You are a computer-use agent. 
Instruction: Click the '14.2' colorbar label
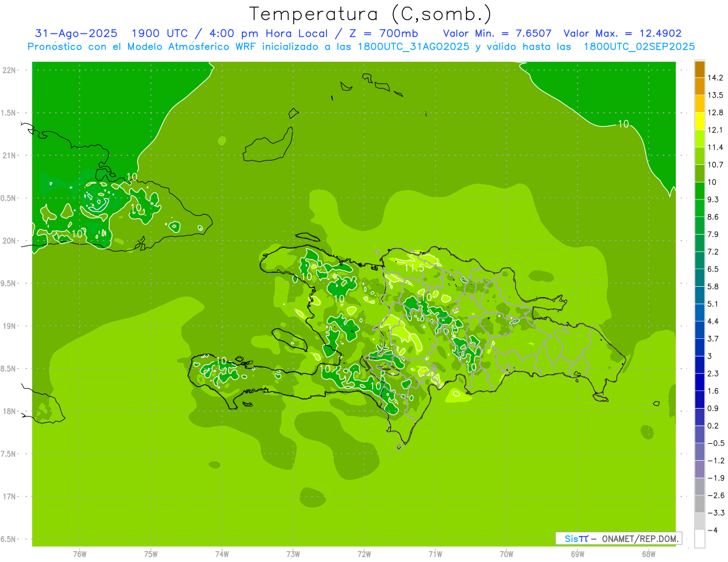(x=716, y=78)
